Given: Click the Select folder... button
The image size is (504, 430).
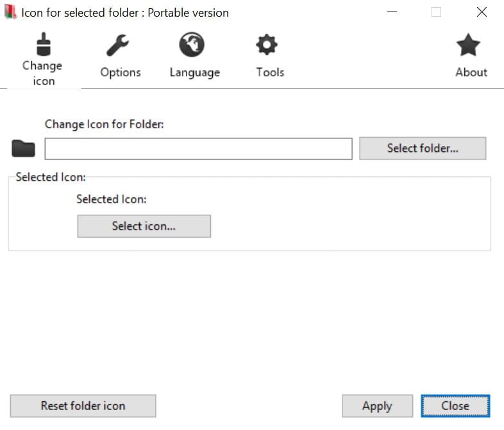Looking at the screenshot, I should (x=423, y=149).
